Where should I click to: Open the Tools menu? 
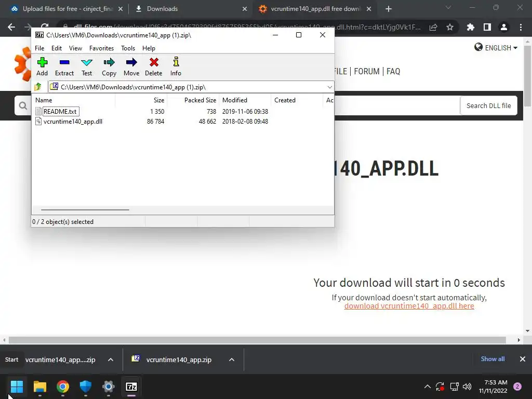click(x=128, y=48)
